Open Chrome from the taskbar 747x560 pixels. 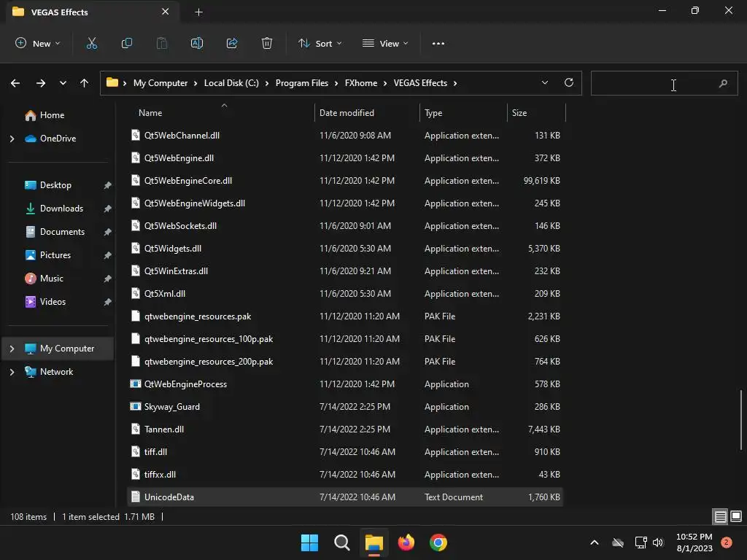(438, 542)
